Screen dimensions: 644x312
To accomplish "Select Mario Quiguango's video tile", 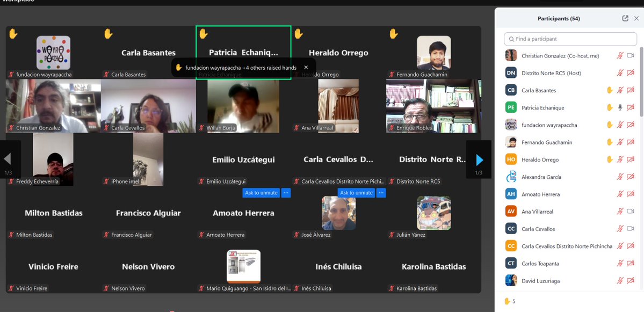I will click(243, 266).
